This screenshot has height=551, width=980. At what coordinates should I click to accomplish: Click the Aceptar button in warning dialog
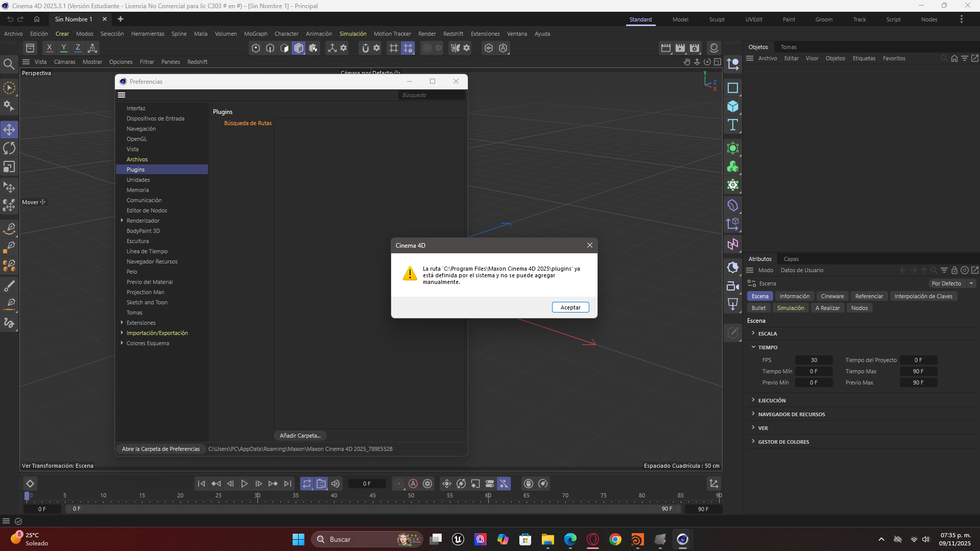570,307
